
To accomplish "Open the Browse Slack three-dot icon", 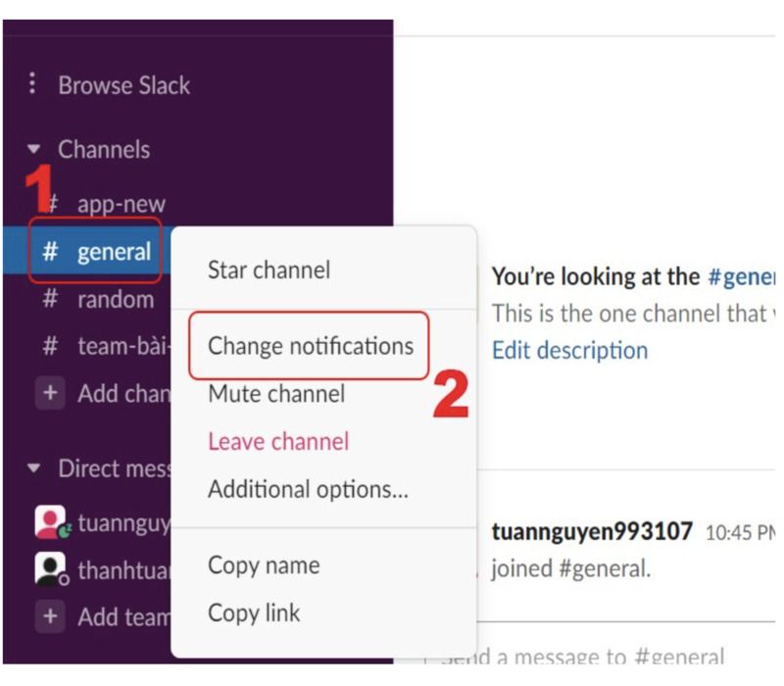I will click(32, 83).
